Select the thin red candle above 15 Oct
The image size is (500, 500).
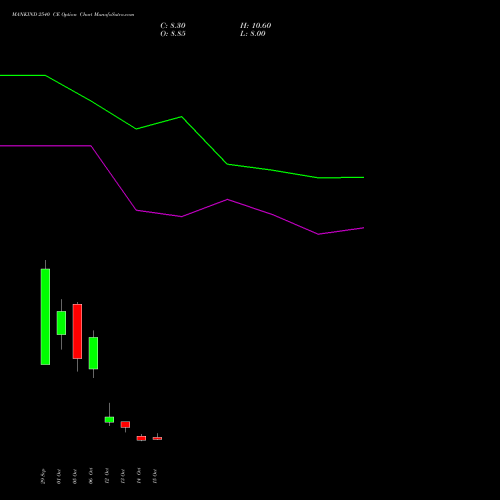click(x=157, y=438)
